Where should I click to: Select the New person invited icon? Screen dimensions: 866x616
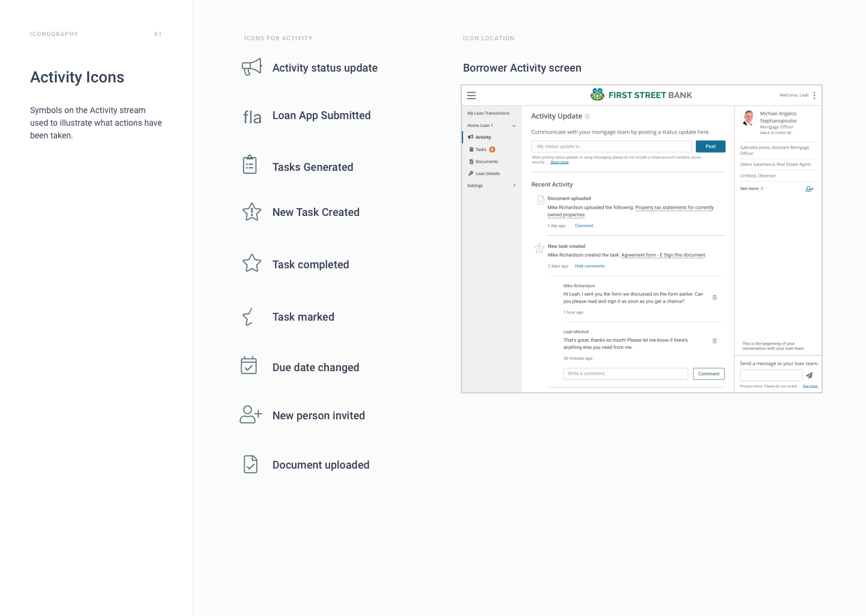(251, 414)
